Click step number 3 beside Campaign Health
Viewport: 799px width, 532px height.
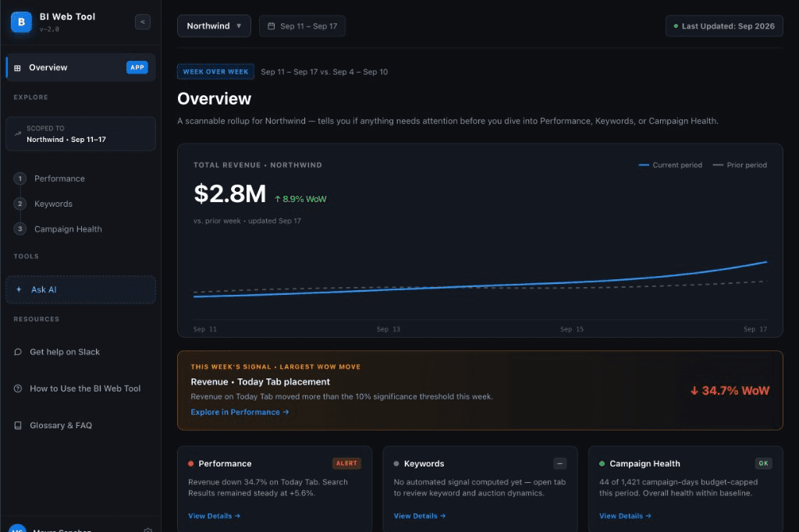[x=20, y=229]
